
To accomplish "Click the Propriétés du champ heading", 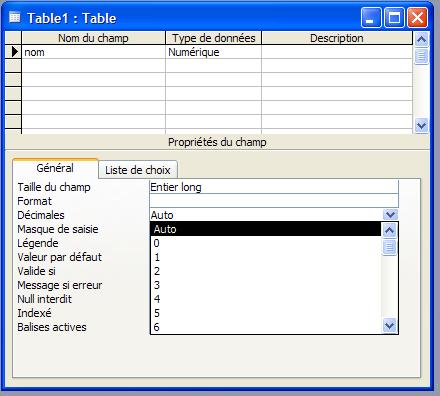I will (x=217, y=142).
